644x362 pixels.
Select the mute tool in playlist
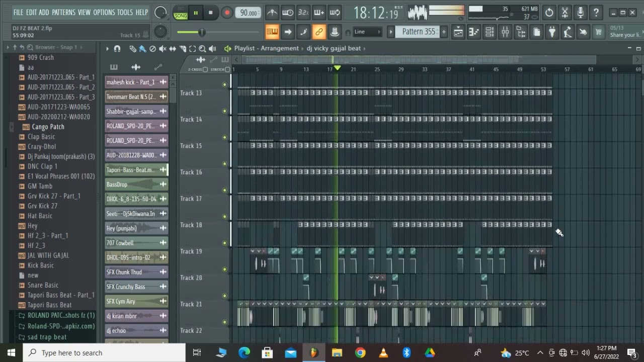(163, 49)
